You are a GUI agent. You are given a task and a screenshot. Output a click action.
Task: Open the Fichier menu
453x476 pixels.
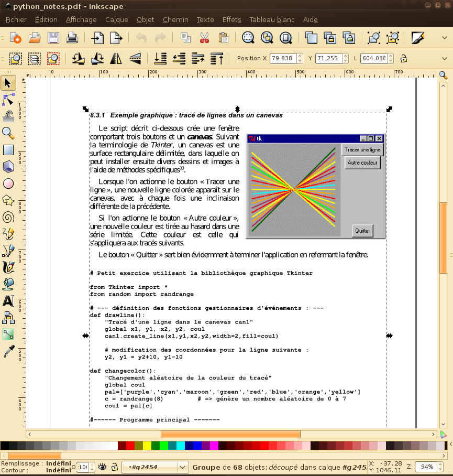16,20
